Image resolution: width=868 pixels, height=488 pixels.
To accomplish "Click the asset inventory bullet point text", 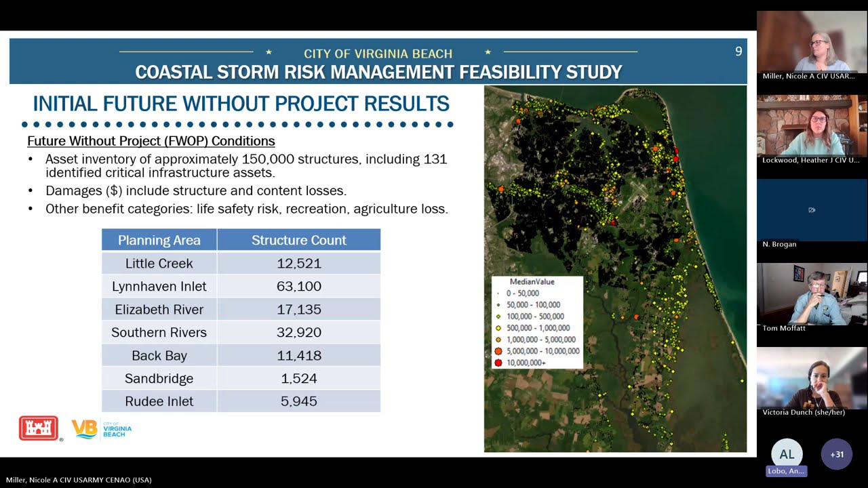I will click(x=246, y=165).
